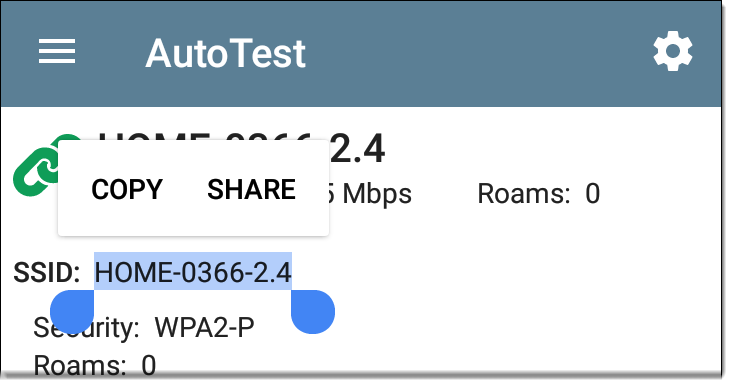Screen dimensions: 730x389
Task: Click the WPA2-P security value
Action: (x=204, y=328)
